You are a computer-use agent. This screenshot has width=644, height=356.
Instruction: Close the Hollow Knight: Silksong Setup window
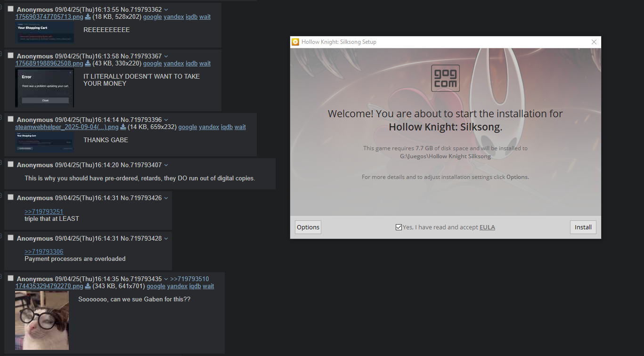594,42
